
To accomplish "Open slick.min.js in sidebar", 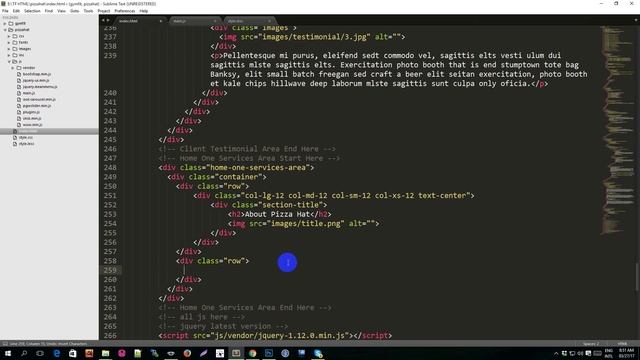I will (x=32, y=118).
